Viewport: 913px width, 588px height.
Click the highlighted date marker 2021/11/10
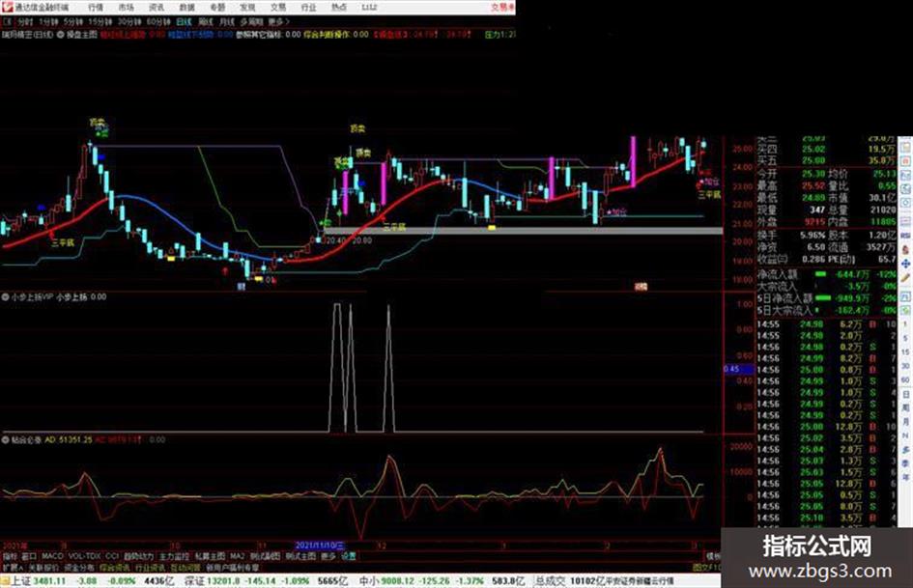coord(320,546)
